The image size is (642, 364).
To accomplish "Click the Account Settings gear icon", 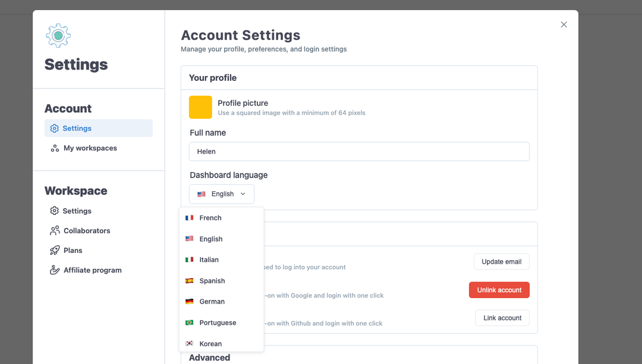I will pyautogui.click(x=55, y=128).
